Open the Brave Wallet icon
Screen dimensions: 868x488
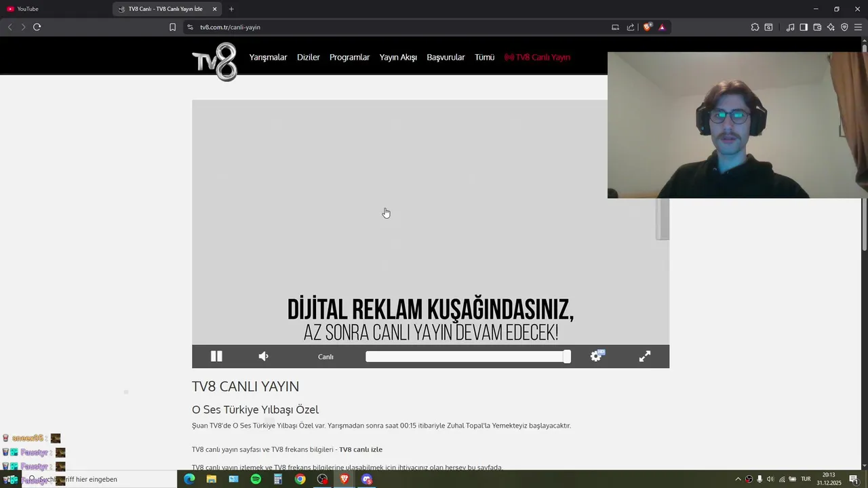[817, 27]
